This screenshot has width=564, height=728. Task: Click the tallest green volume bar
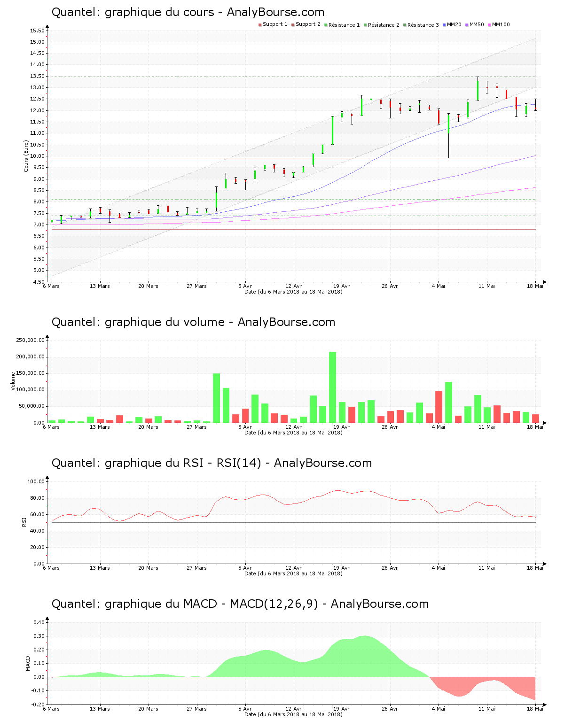332,387
